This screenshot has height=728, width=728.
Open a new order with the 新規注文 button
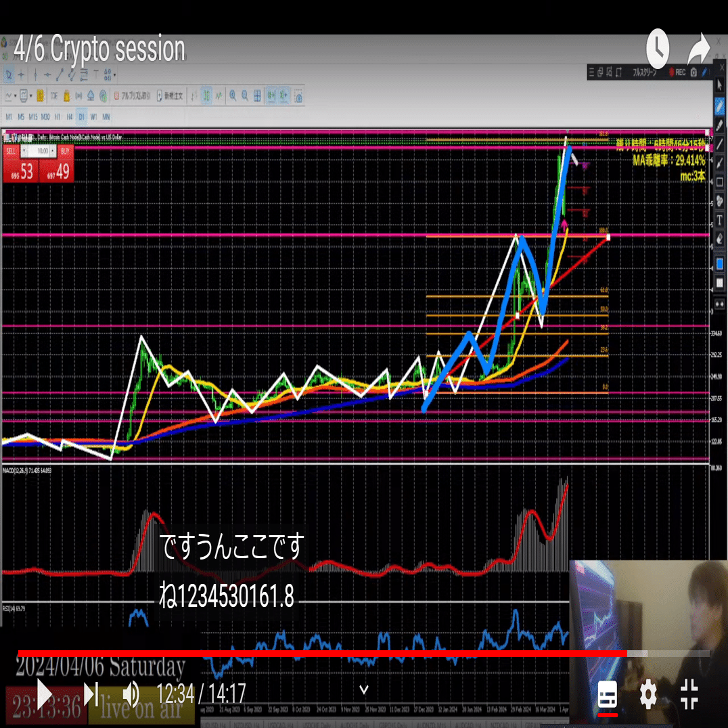point(171,95)
